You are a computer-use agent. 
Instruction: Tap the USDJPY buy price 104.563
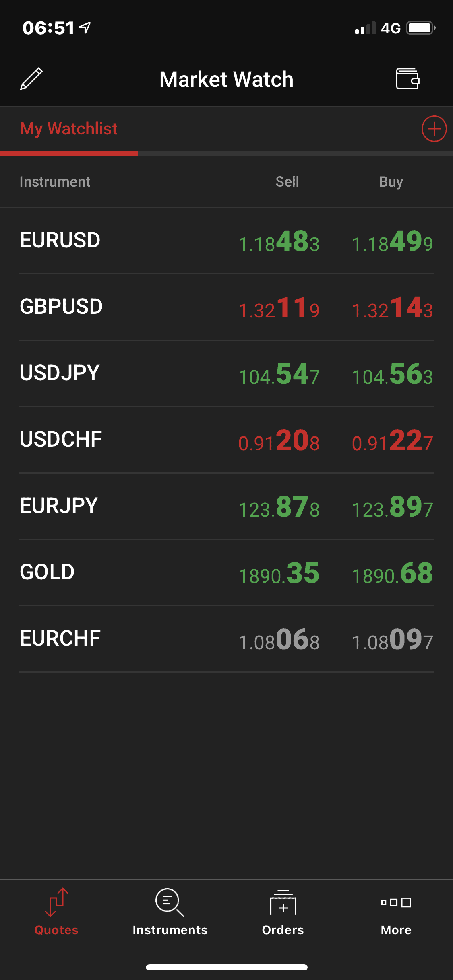tap(392, 375)
